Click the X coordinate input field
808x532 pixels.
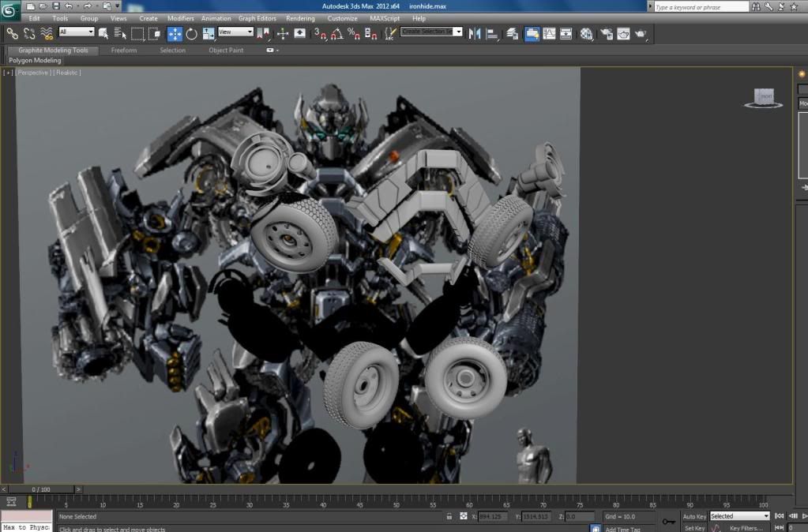point(491,516)
